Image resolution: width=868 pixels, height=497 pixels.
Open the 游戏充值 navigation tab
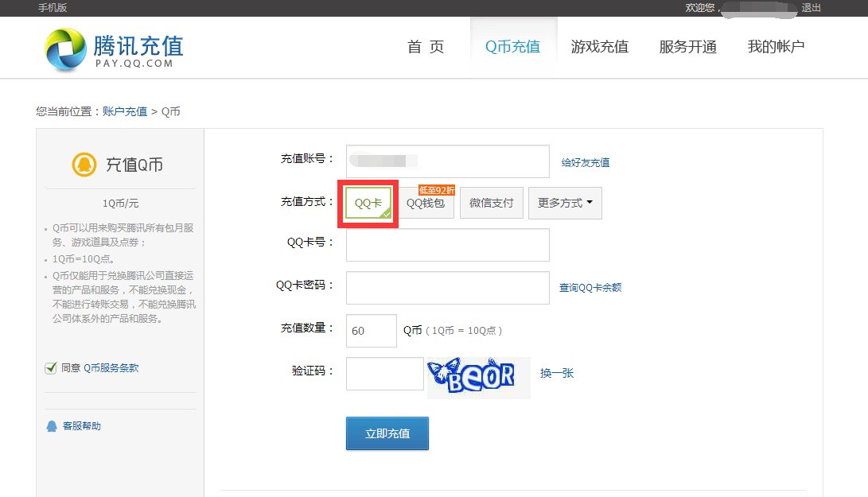[600, 47]
